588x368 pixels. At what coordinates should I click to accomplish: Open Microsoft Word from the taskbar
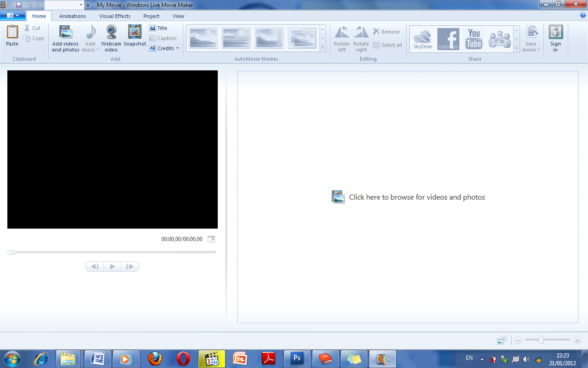click(x=98, y=358)
